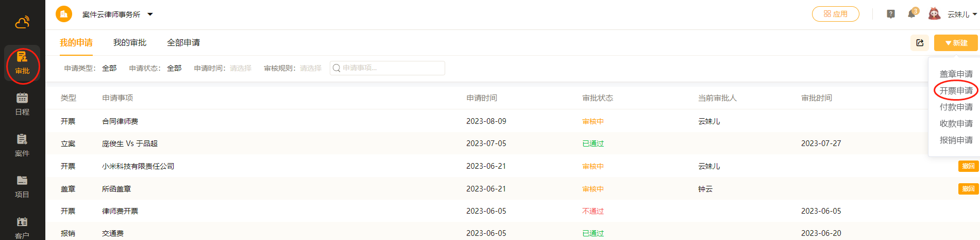Viewport: 980px width, 240px height.
Task: Switch to the 我的审批 tab
Action: click(130, 43)
